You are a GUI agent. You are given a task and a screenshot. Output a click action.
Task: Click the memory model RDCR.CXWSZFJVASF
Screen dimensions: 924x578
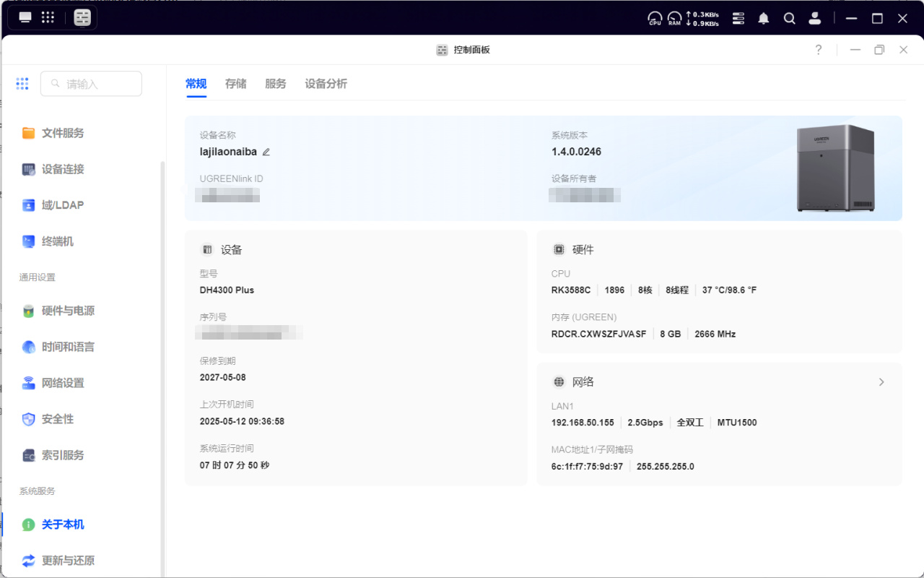pyautogui.click(x=598, y=335)
